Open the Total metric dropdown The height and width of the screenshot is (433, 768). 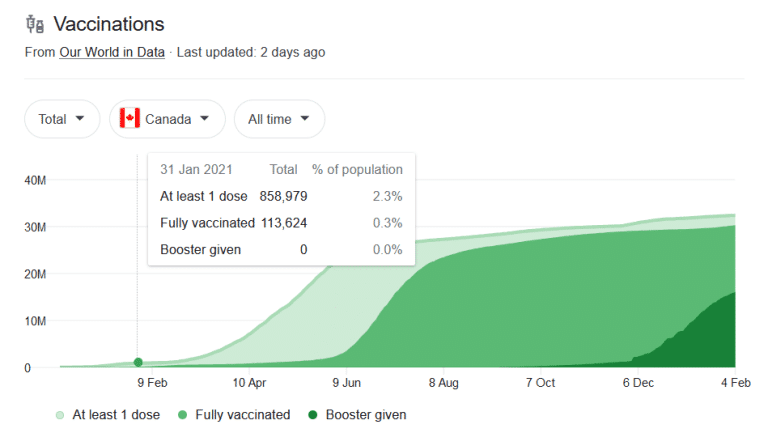pyautogui.click(x=62, y=119)
